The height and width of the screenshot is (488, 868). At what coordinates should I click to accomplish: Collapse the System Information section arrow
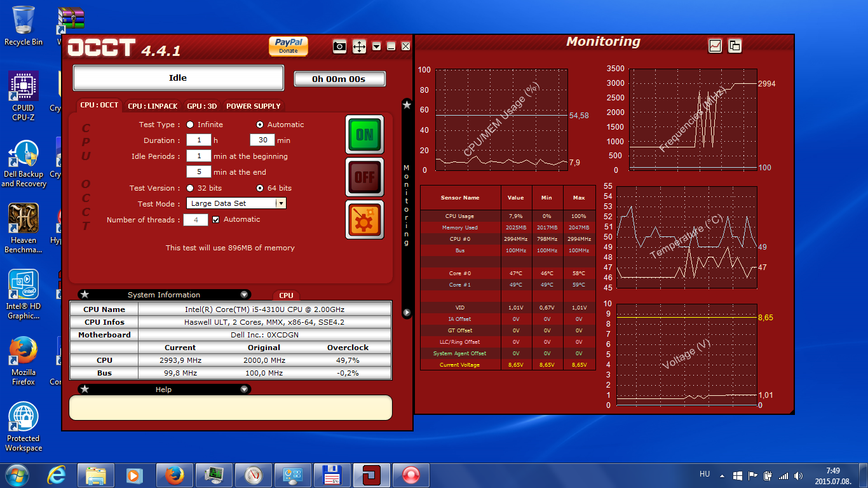pyautogui.click(x=244, y=295)
